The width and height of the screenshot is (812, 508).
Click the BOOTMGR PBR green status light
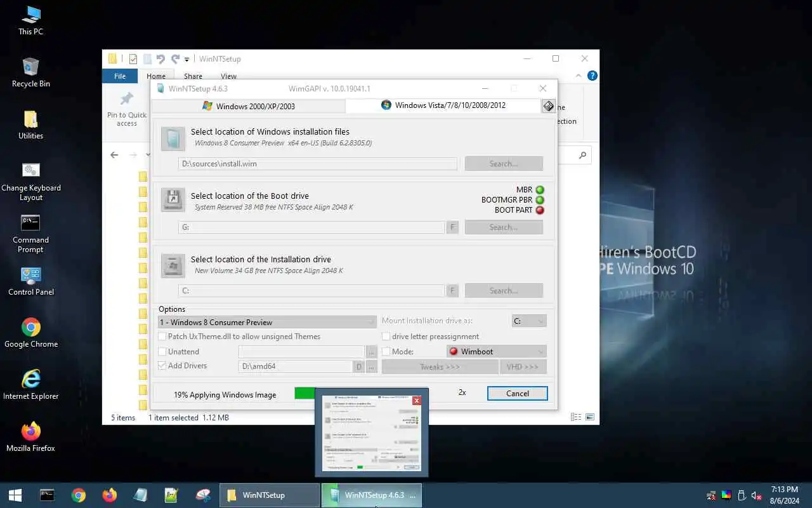[540, 200]
